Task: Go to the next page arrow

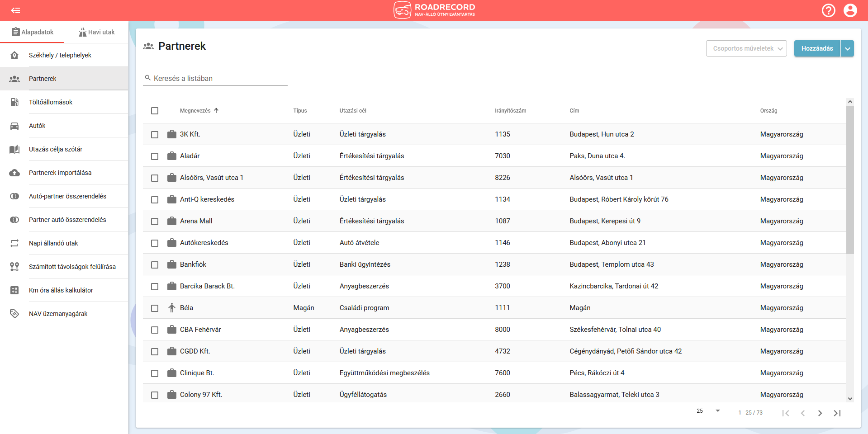Action: coord(820,413)
